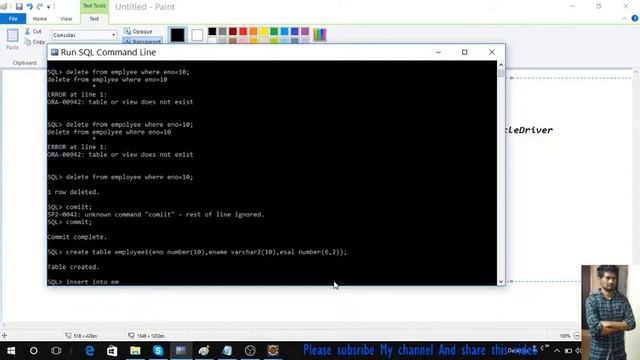Click the up arrow of the SQL window scrollbar
The image size is (640, 360).
pos(501,65)
